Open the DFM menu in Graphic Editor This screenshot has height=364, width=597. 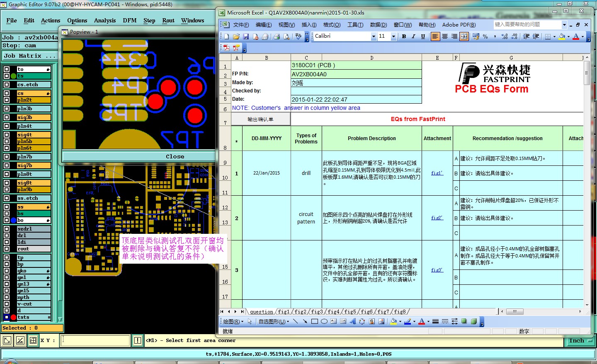click(130, 20)
